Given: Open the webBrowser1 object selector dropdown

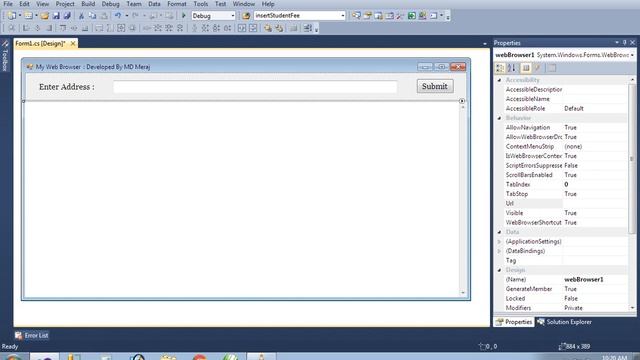Looking at the screenshot, I should (x=632, y=55).
